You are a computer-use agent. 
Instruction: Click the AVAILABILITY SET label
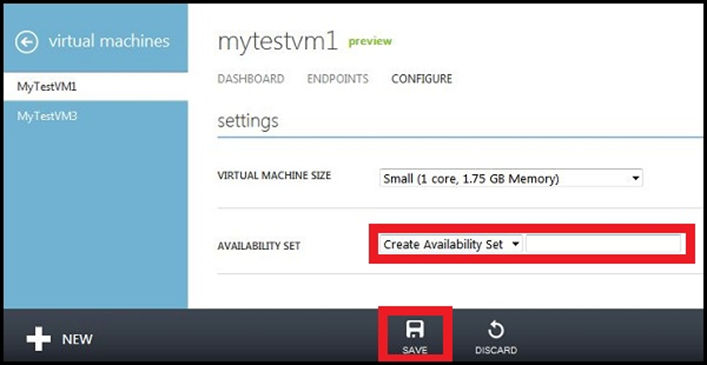point(259,246)
